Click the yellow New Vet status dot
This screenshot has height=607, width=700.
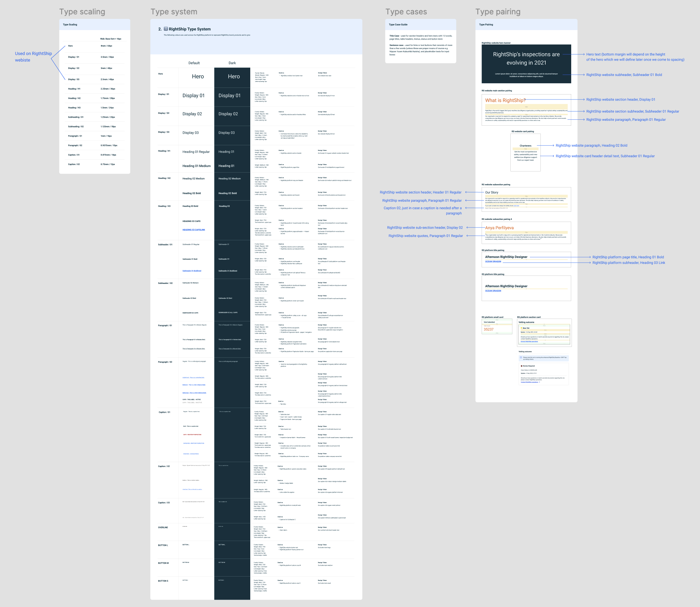point(521,328)
